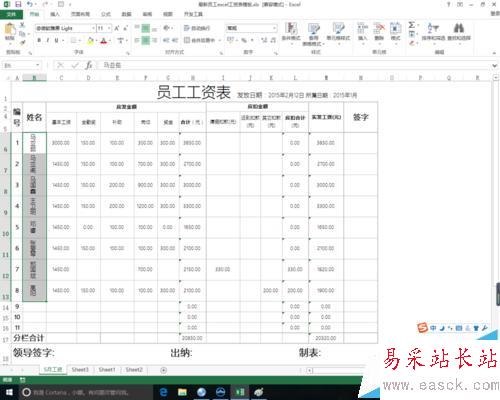The width and height of the screenshot is (500, 400).
Task: Open Find and Select binoculars
Action: pyautogui.click(x=459, y=32)
